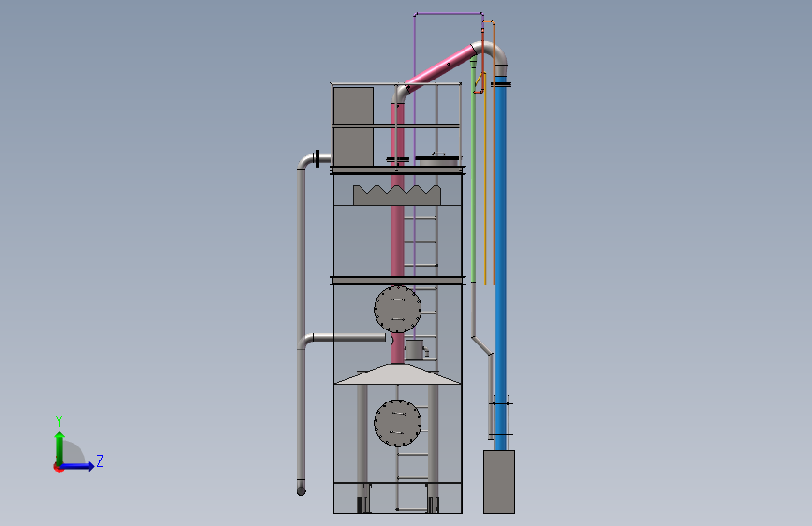The width and height of the screenshot is (812, 526).
Task: Select the lower circular manhole cover
Action: [398, 423]
